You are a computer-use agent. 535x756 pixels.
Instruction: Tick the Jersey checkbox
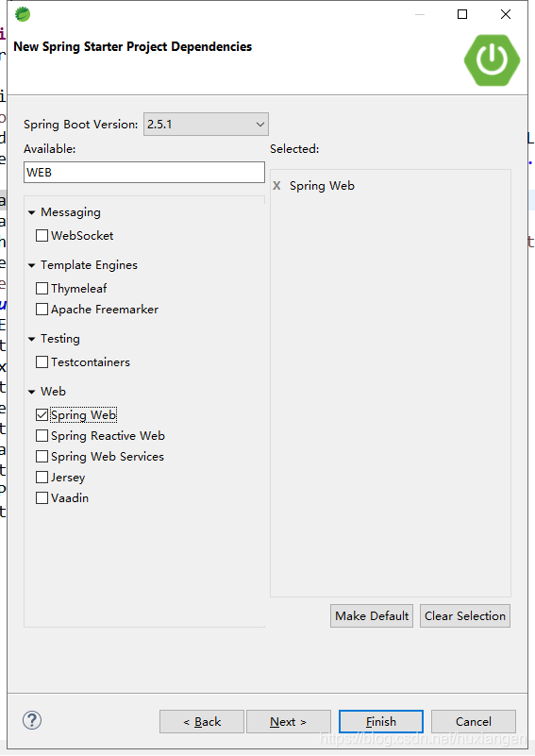pos(42,478)
